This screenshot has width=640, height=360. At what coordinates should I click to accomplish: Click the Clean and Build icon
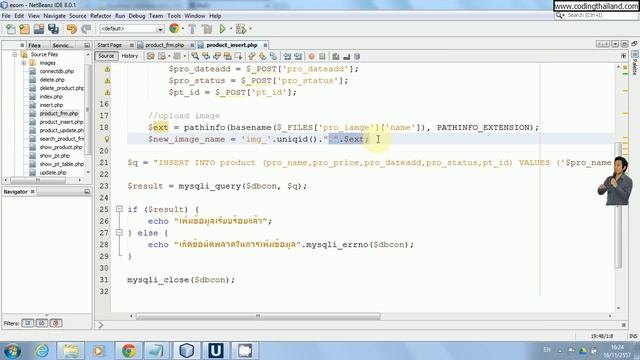click(207, 29)
